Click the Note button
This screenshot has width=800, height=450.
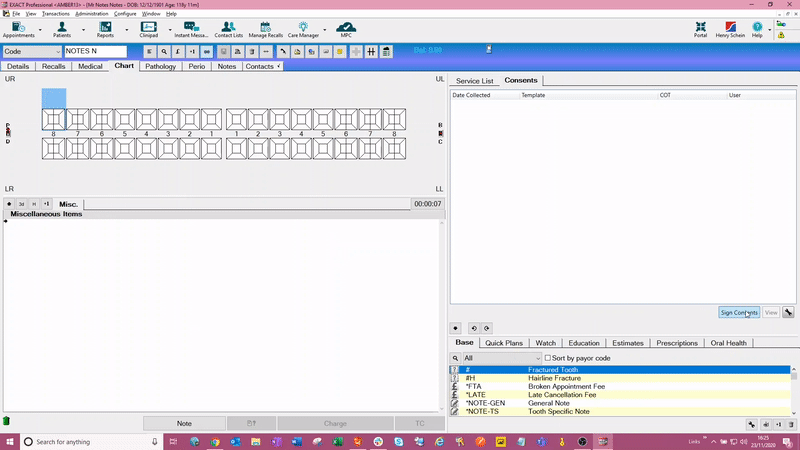(x=184, y=423)
